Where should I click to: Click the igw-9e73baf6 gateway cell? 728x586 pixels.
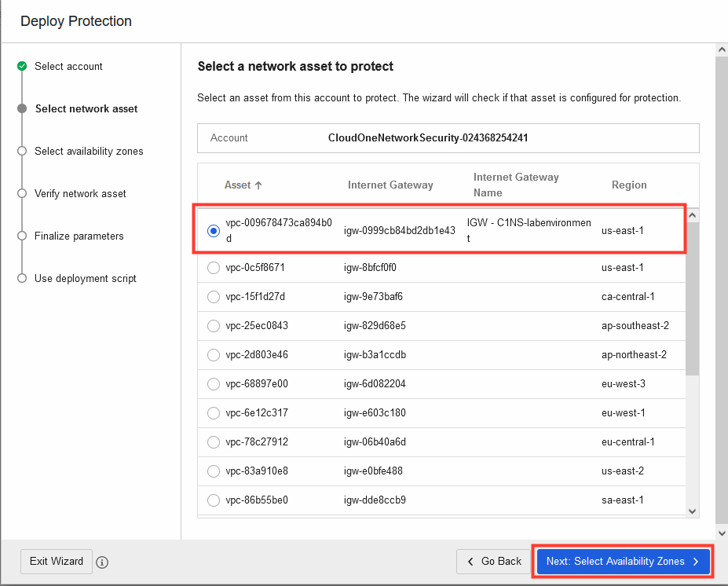point(373,297)
